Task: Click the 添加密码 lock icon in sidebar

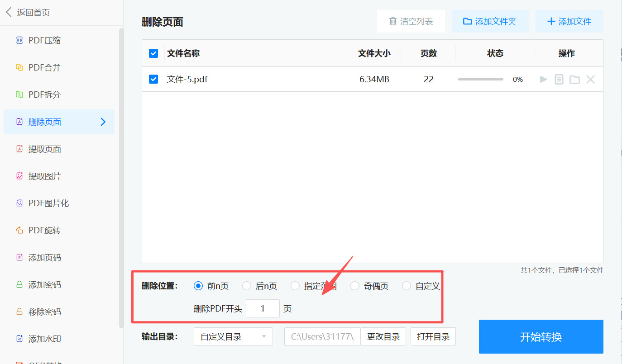Action: (x=19, y=285)
